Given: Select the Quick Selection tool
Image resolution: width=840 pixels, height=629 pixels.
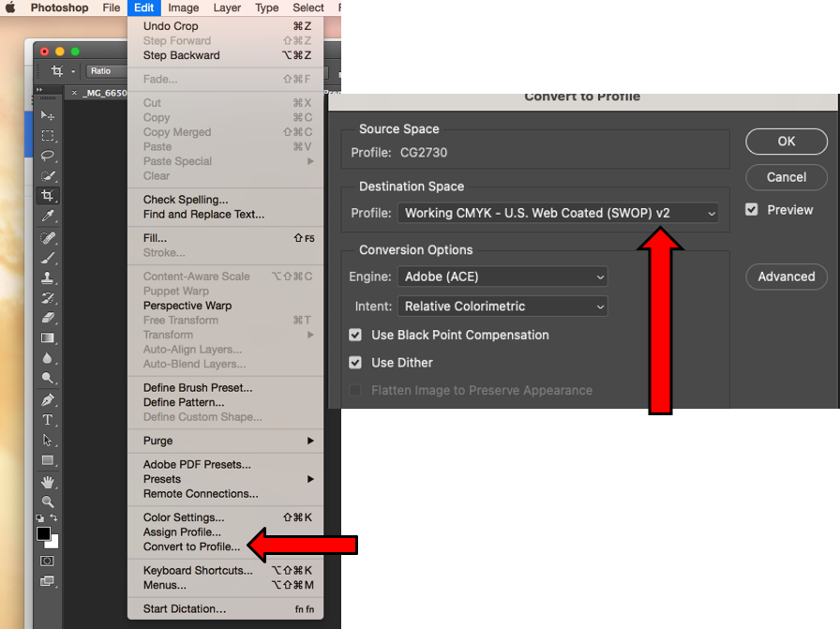Looking at the screenshot, I should pos(47,175).
